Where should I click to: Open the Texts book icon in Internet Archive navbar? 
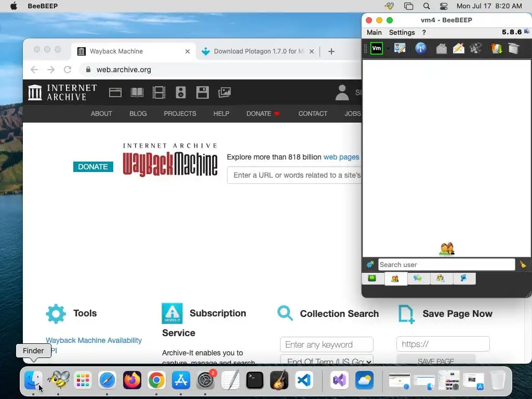click(x=137, y=92)
